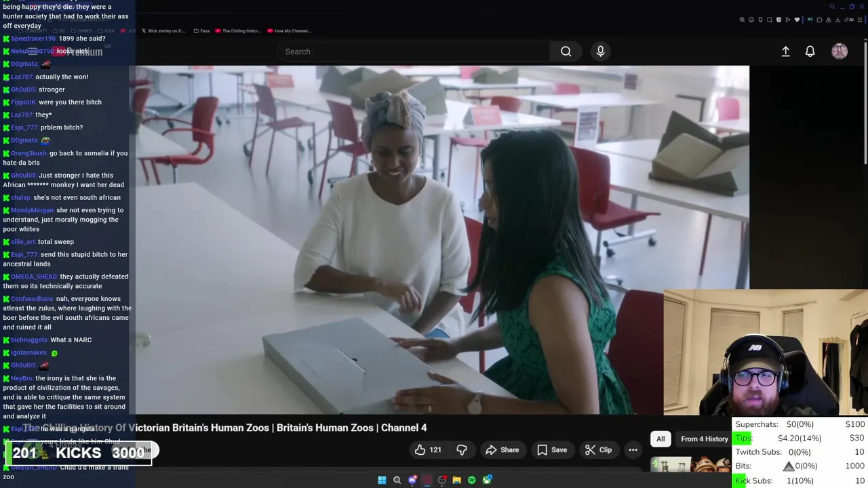Click chat username MoodyMorgan
868x488 pixels.
32,210
